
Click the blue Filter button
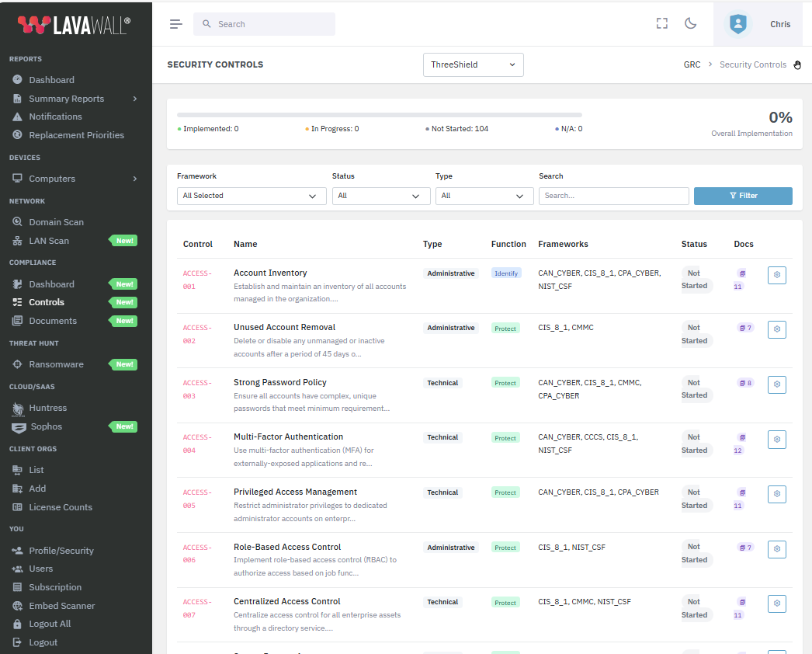tap(743, 196)
